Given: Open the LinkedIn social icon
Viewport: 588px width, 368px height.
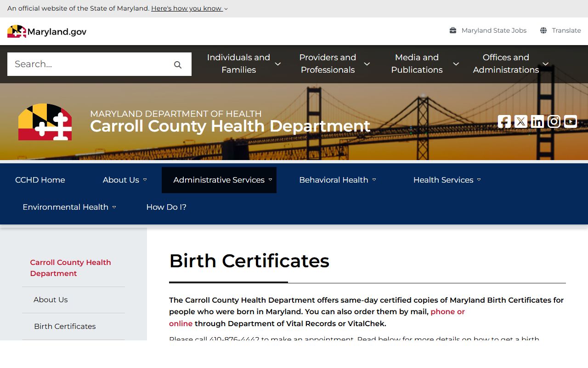Looking at the screenshot, I should click(x=537, y=121).
